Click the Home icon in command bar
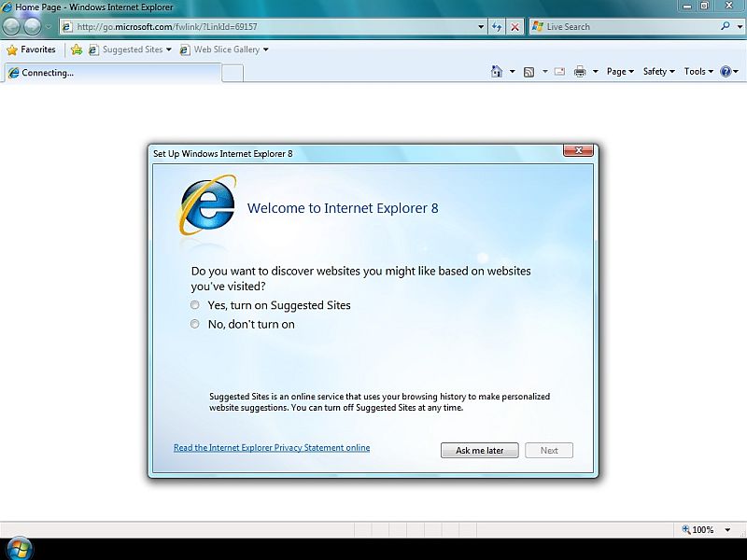 [x=497, y=72]
